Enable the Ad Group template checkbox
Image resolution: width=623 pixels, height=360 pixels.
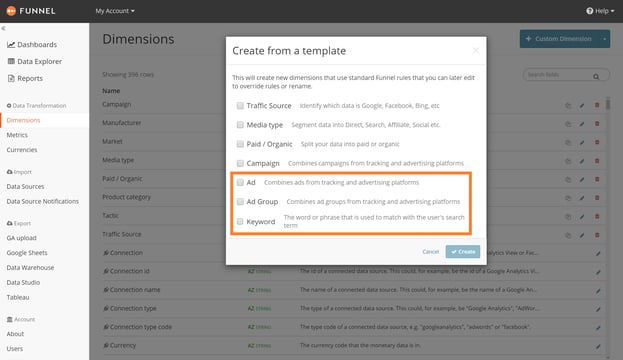coord(240,202)
